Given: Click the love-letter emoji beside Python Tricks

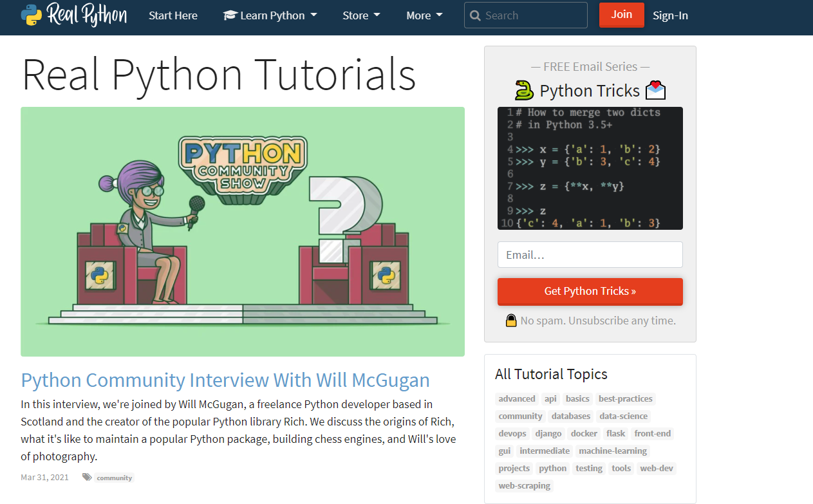Looking at the screenshot, I should click(655, 91).
